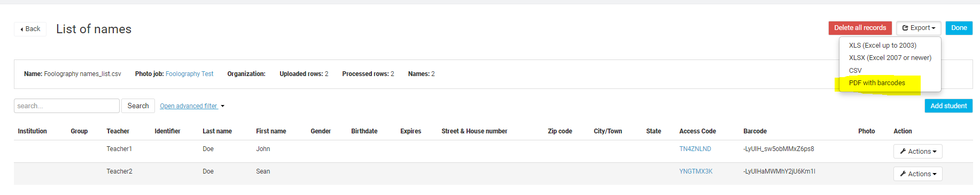Image resolution: width=980 pixels, height=195 pixels.
Task: Open the Export dropdown menu
Action: (x=919, y=28)
